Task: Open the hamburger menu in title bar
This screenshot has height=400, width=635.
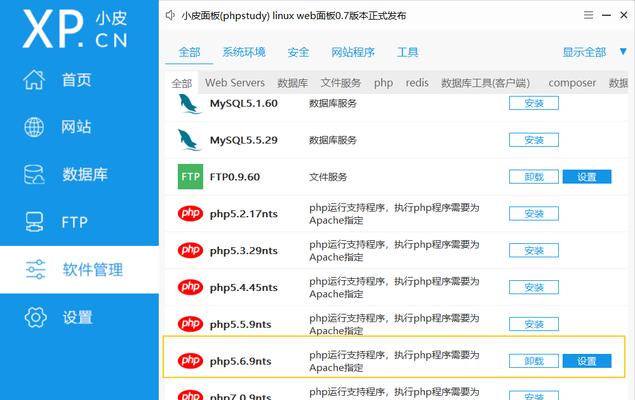Action: (x=588, y=15)
